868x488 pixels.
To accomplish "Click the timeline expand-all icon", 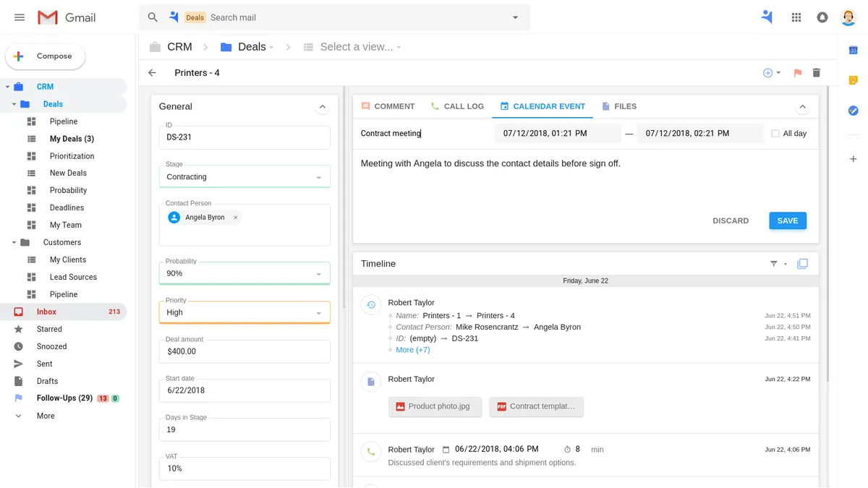I will coord(802,264).
